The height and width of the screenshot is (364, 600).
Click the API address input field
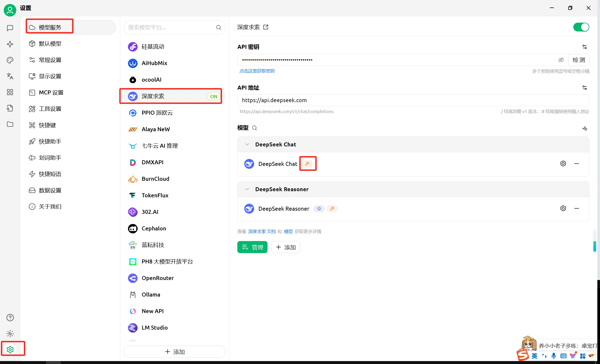(x=413, y=100)
